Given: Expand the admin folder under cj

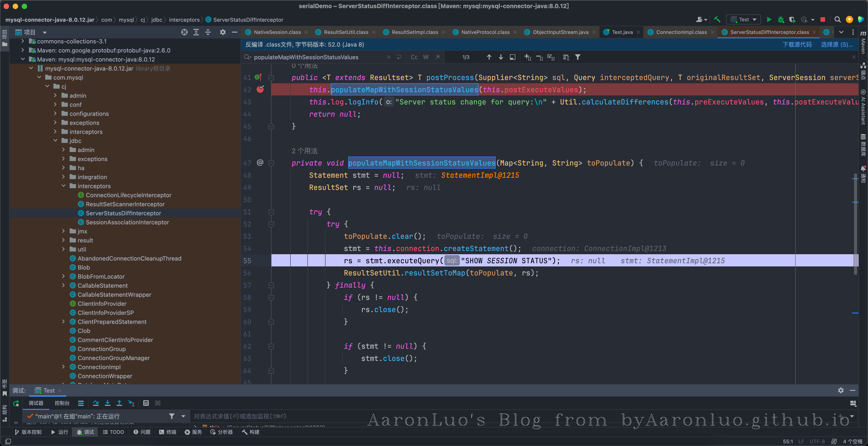Looking at the screenshot, I should coord(55,95).
